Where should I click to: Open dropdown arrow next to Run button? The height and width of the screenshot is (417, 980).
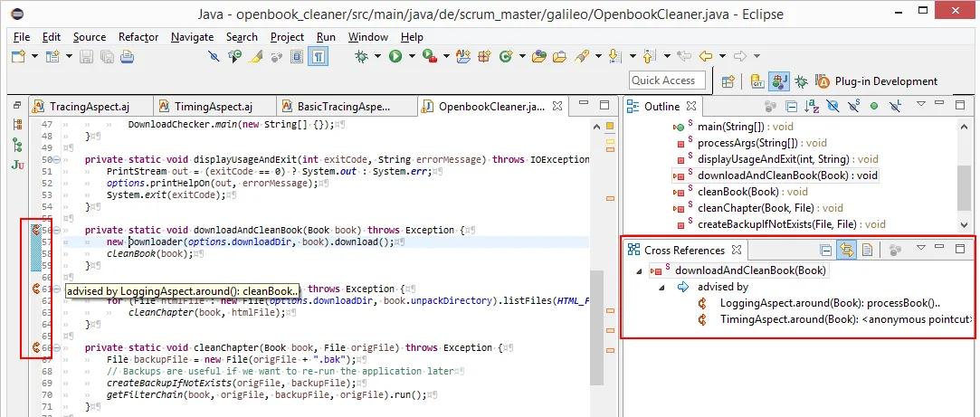pos(412,57)
